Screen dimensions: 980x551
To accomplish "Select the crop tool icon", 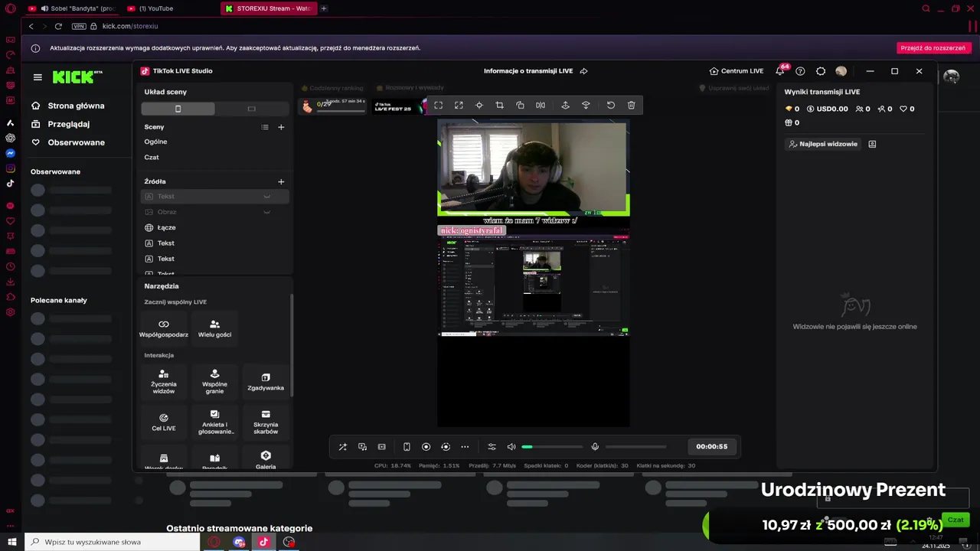I will pyautogui.click(x=499, y=106).
